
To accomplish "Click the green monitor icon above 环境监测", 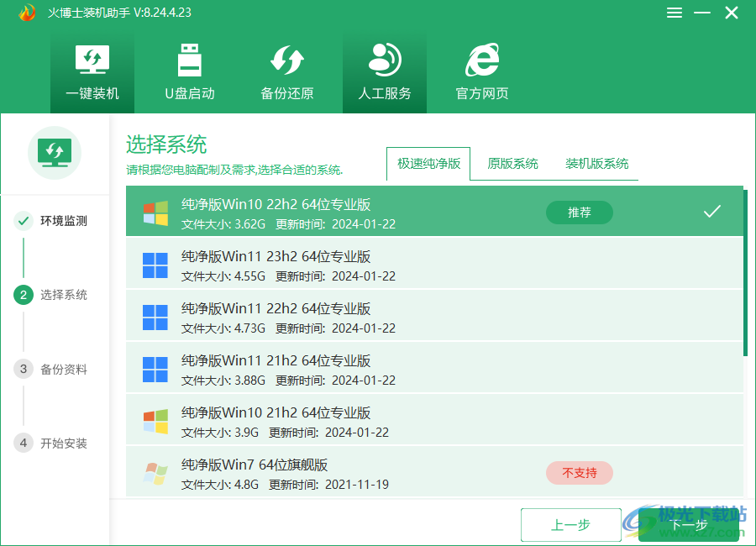I will [54, 152].
